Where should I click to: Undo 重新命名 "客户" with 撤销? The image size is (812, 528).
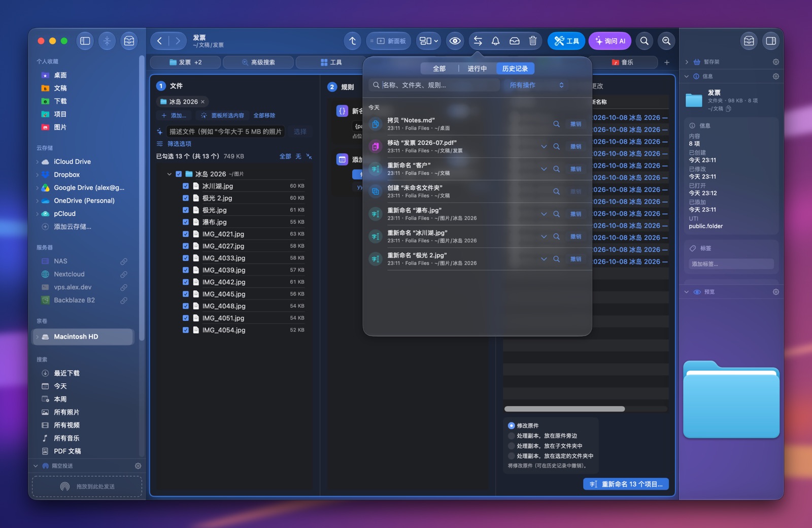point(576,169)
